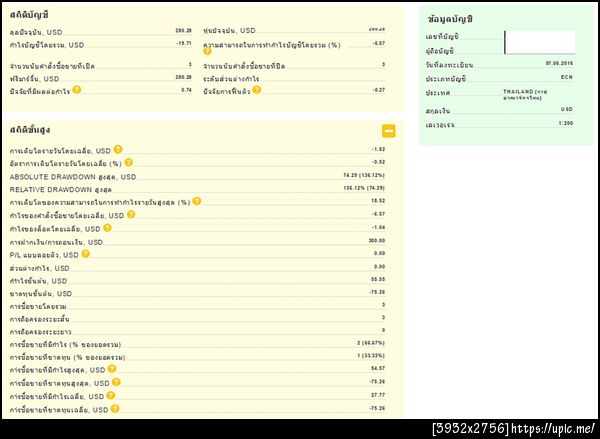This screenshot has width=600, height=439.
Task: Click help icon beside การซื้อขายที่ขาดทุนเฉลี่ย, USD
Action: (115, 409)
